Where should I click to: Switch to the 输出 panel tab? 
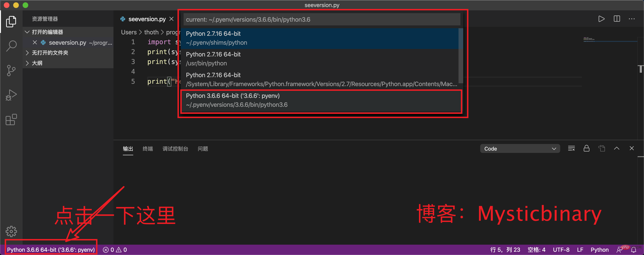[x=128, y=149]
